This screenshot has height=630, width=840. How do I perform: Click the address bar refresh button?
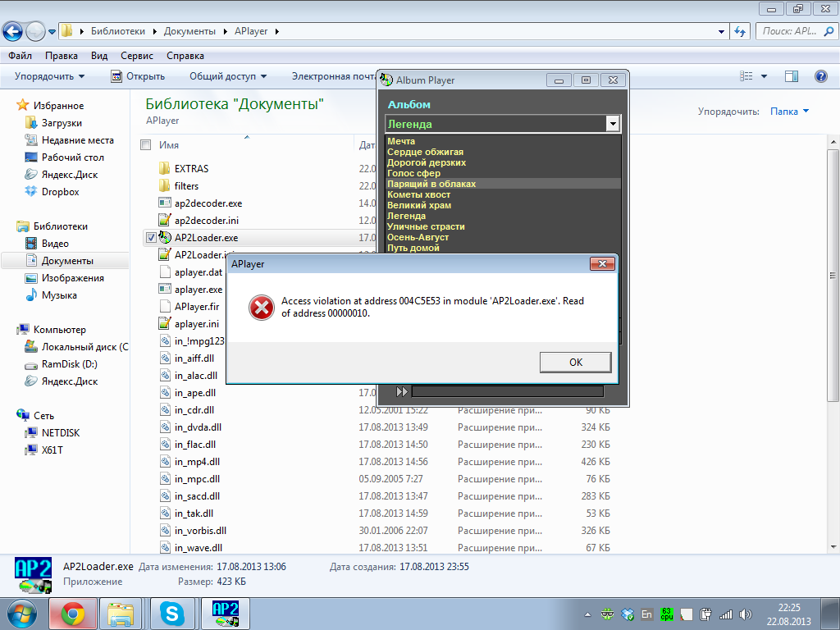click(x=740, y=32)
